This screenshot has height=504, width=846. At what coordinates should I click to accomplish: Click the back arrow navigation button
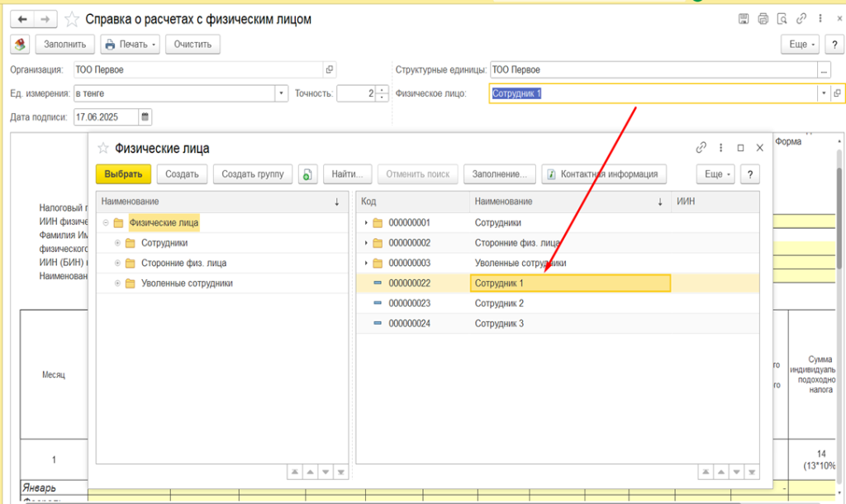click(x=22, y=20)
